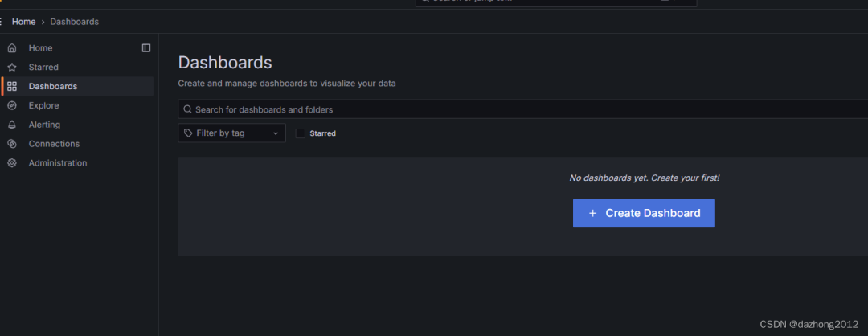Dock or undock the sidebar menu

(x=146, y=48)
